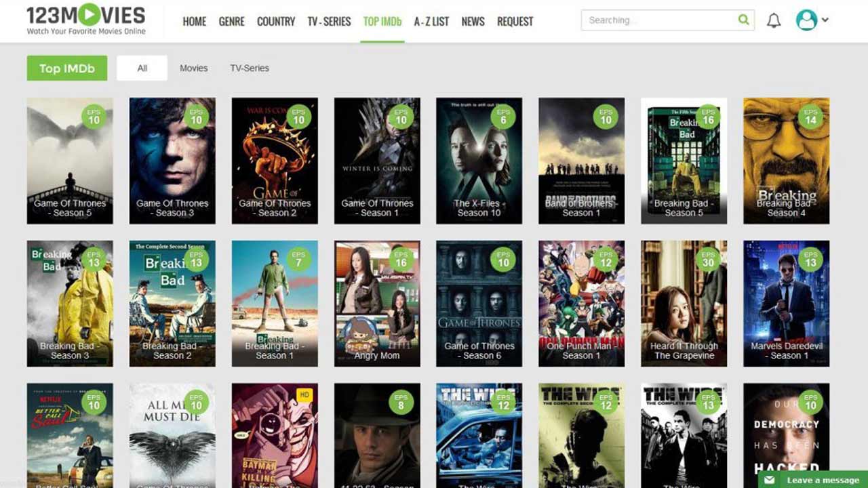Open the notifications bell
Screen dimensions: 868x488
[x=774, y=20]
